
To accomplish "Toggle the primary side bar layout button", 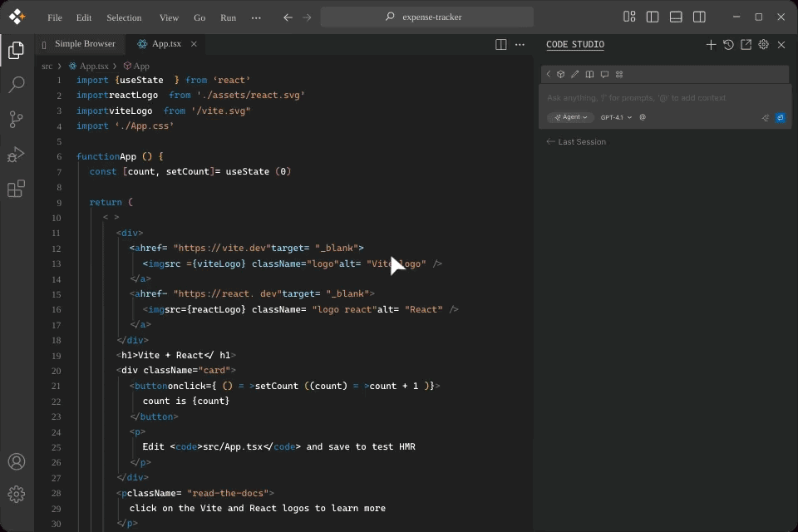I will [653, 17].
